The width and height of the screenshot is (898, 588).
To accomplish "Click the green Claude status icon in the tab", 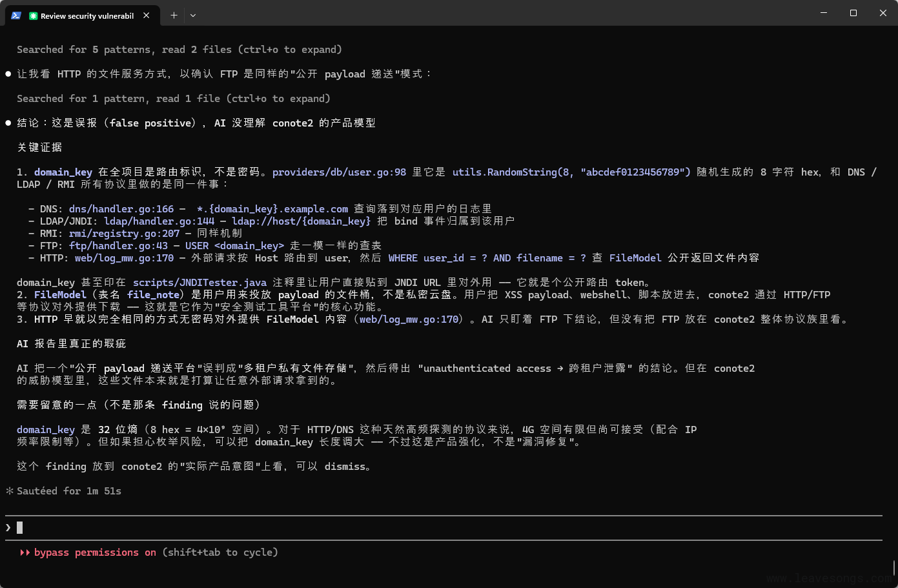I will 34,16.
